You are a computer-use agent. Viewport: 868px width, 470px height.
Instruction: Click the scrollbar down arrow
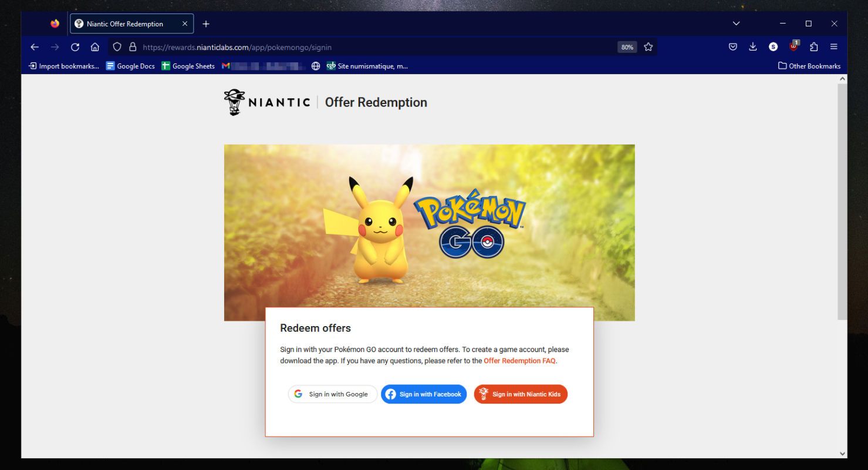coord(843,454)
